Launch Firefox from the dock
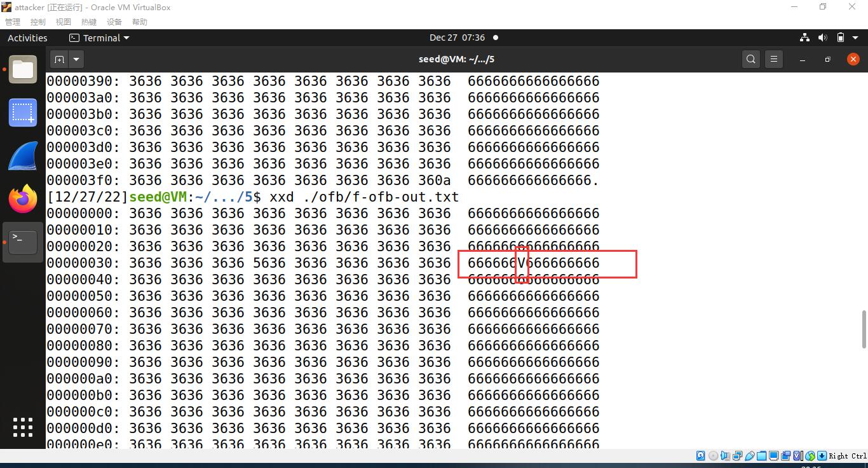Screen dimensions: 868x468 click(23, 198)
